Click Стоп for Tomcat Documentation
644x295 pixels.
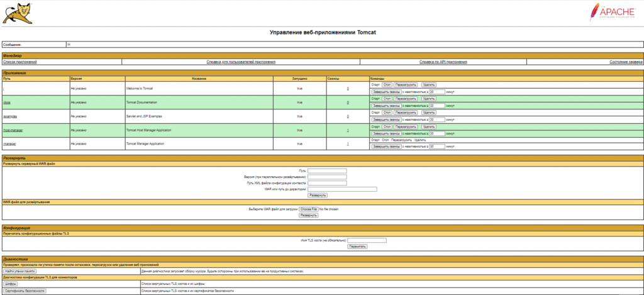387,99
